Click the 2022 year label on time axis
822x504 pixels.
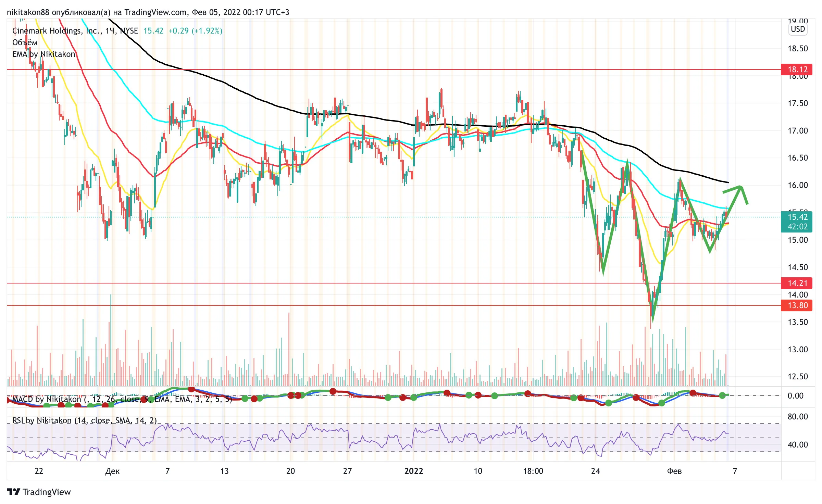tap(414, 471)
